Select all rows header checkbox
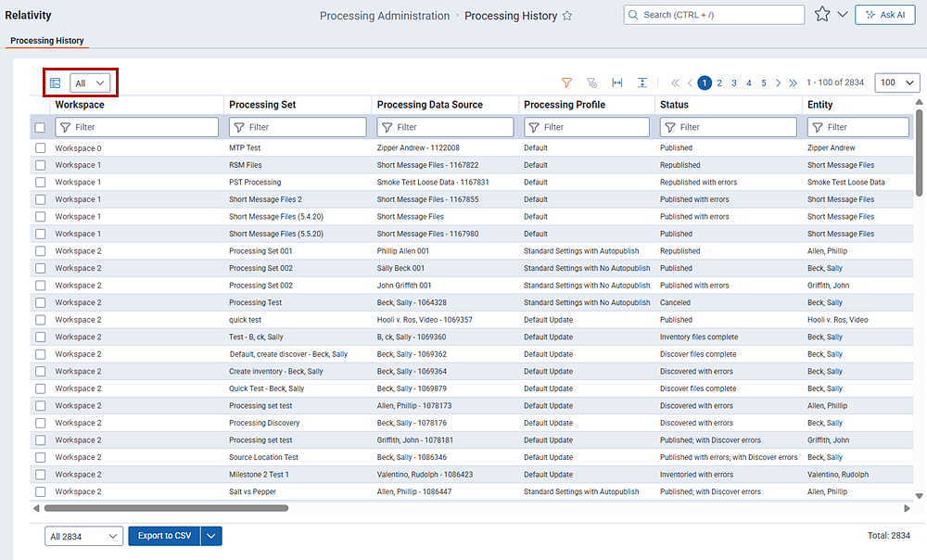This screenshot has width=927, height=560. click(40, 128)
